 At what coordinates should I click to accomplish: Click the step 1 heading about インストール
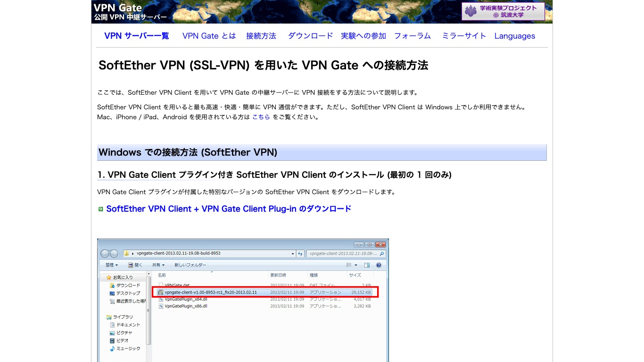pyautogui.click(x=274, y=175)
